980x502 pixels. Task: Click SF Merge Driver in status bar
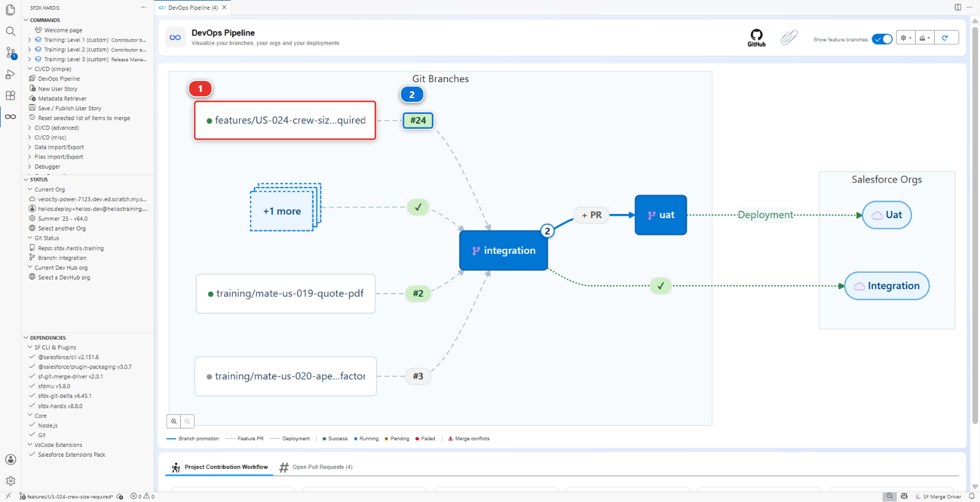[938, 496]
